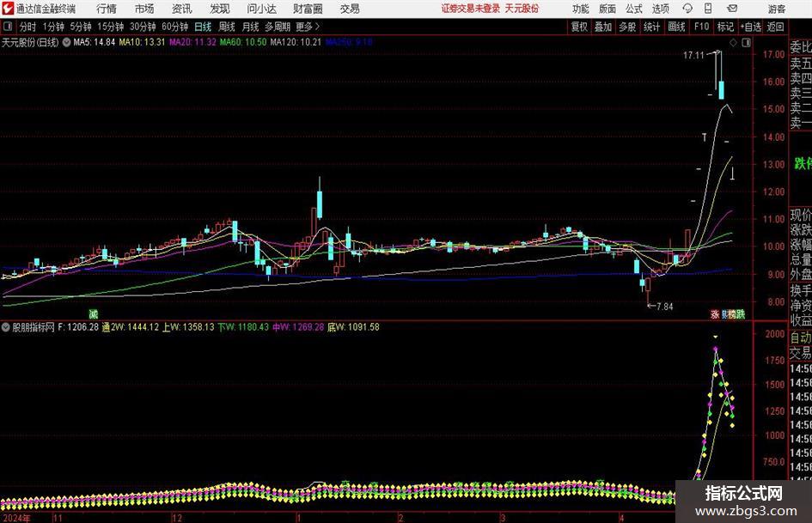The height and width of the screenshot is (523, 812).
Task: Click the 统计 toolbar button
Action: 651,27
